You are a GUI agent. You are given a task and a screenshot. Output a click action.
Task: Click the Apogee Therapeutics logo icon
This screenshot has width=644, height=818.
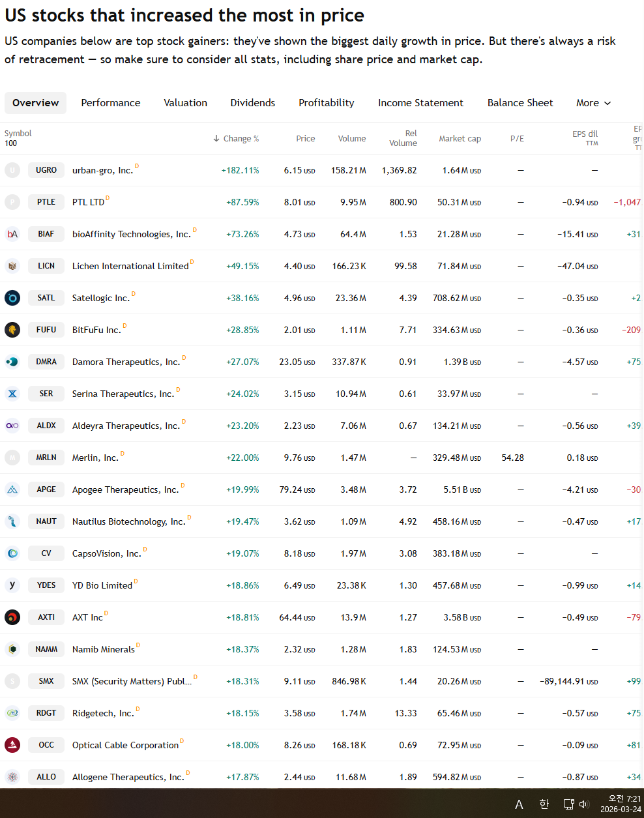12,489
